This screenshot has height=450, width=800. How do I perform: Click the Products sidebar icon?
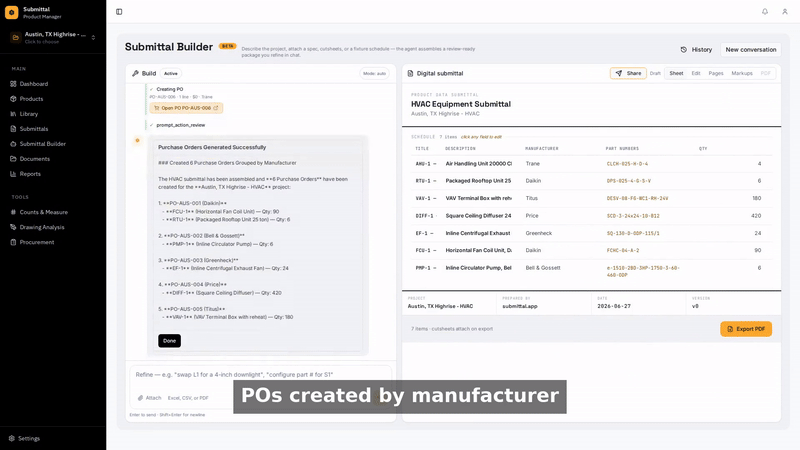13,98
